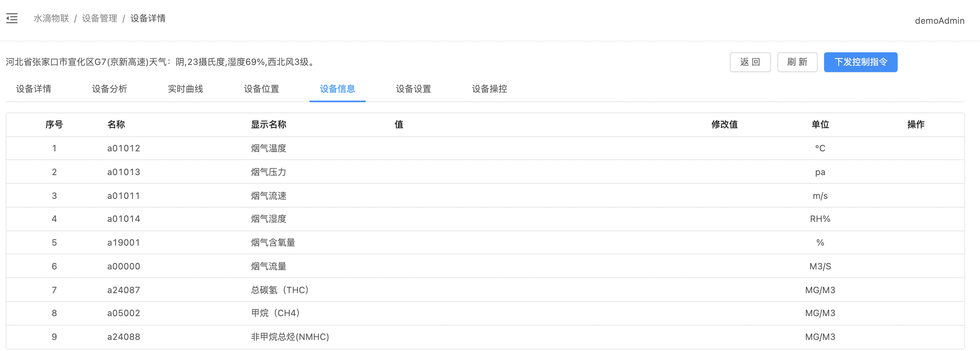Click the 序号 column header
The height and width of the screenshot is (351, 980).
[54, 124]
